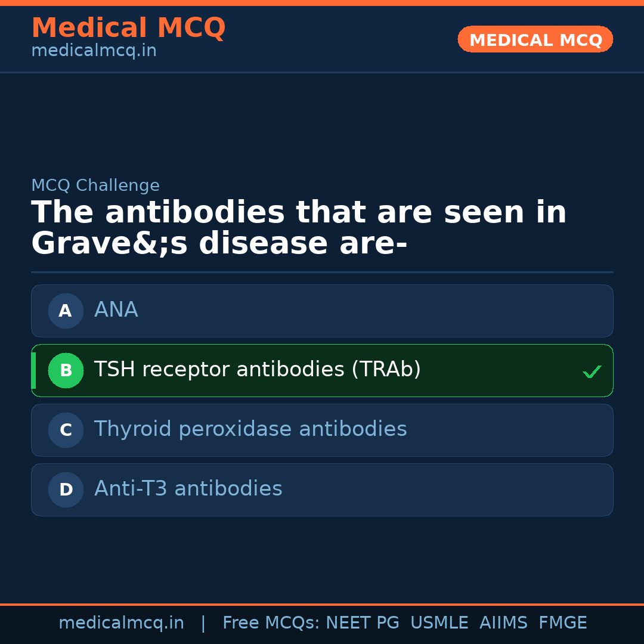
Task: Click AIIMS in the footer
Action: 503,623
